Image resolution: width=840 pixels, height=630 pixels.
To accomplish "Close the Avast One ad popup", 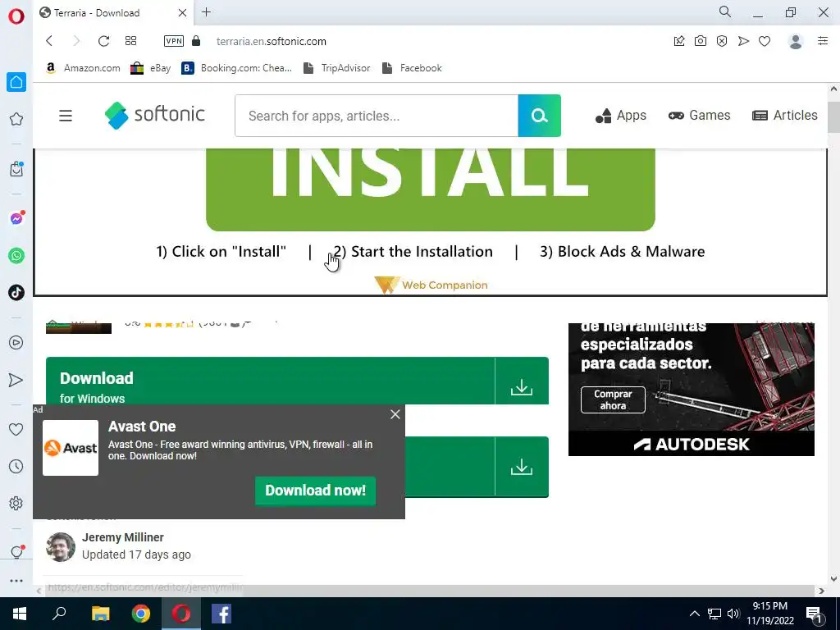I will pyautogui.click(x=395, y=414).
